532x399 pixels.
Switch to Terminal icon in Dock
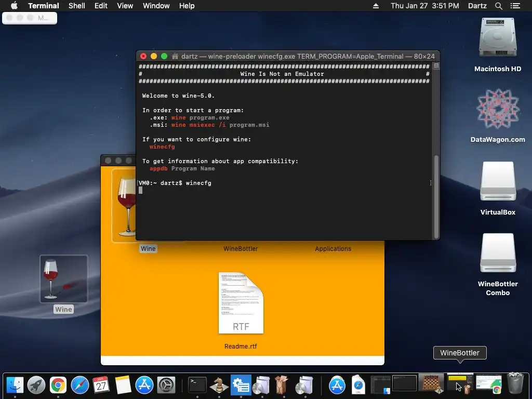[x=197, y=385]
